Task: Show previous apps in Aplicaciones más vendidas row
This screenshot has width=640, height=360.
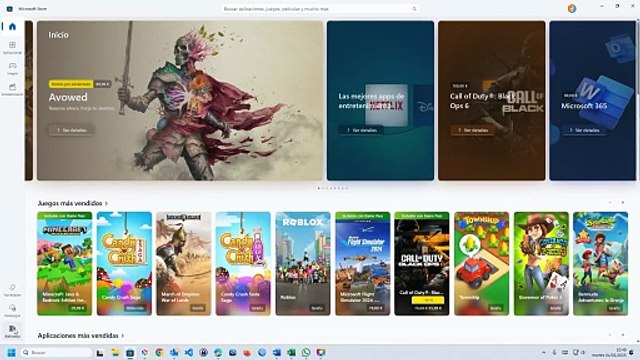Action: coord(610,335)
